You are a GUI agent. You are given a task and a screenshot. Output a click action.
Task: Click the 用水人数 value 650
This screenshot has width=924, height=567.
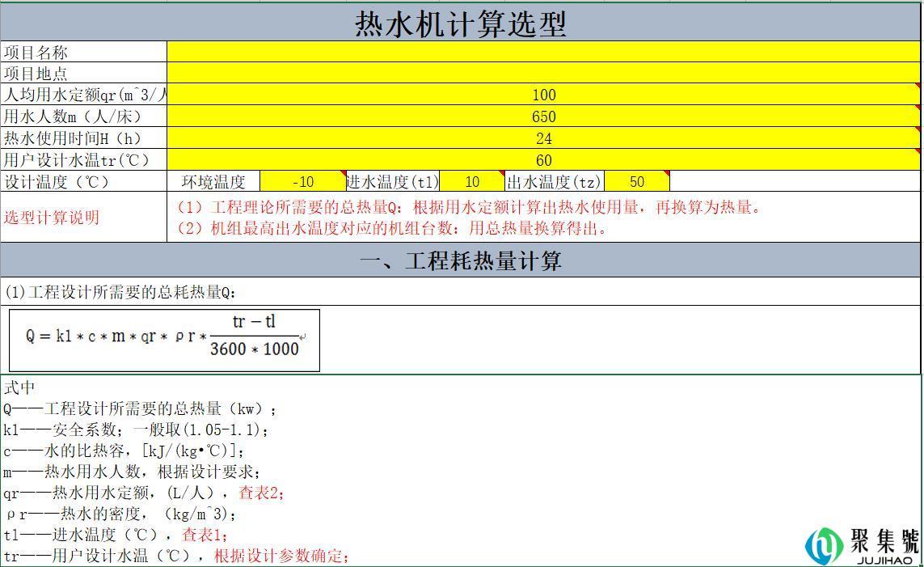[x=543, y=116]
